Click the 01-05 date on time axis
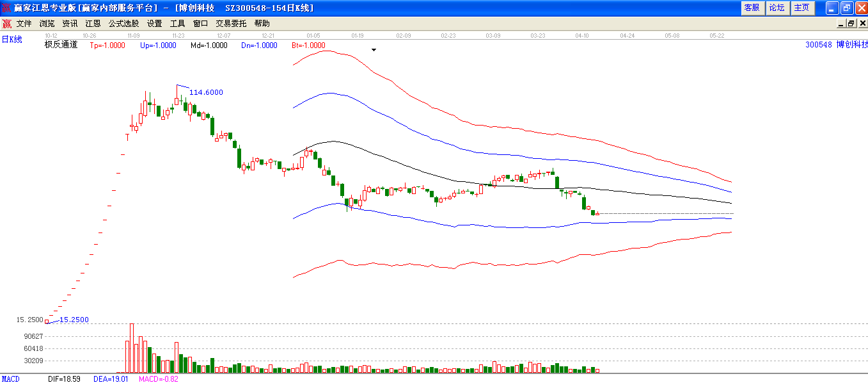 pyautogui.click(x=313, y=36)
